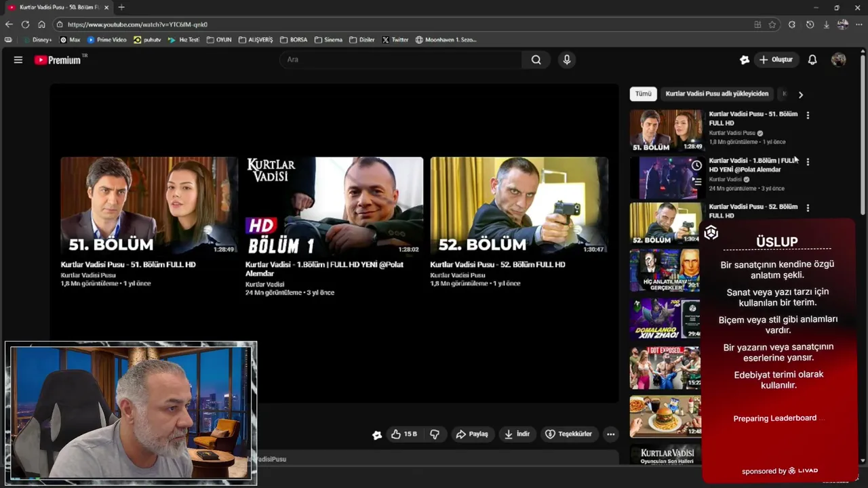The height and width of the screenshot is (488, 868).
Task: Open Hız Testi bookmark
Action: 184,40
